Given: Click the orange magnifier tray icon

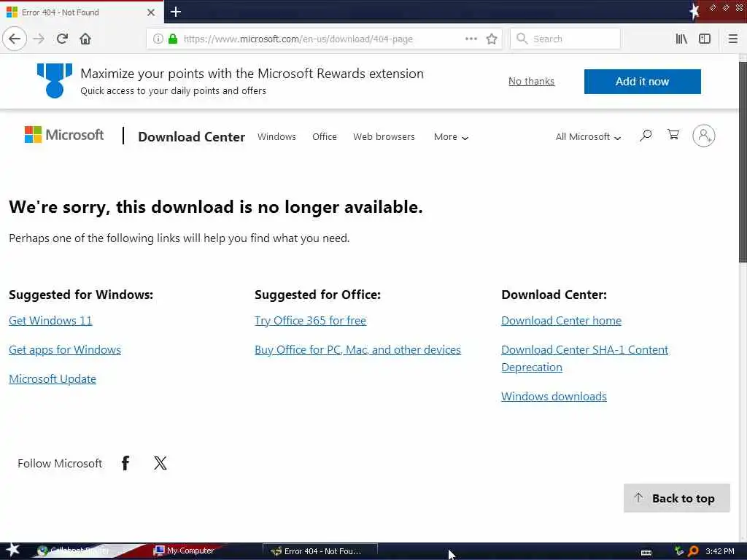Looking at the screenshot, I should click(694, 551).
